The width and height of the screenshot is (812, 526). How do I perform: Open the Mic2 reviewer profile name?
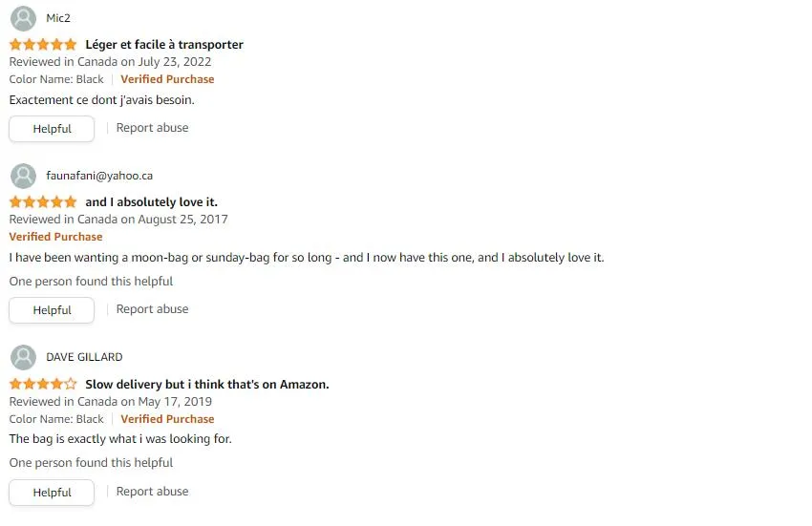click(58, 18)
